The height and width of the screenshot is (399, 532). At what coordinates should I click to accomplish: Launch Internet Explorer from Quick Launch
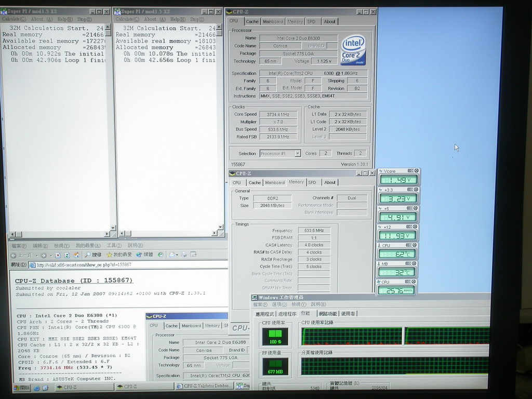[x=37, y=388]
